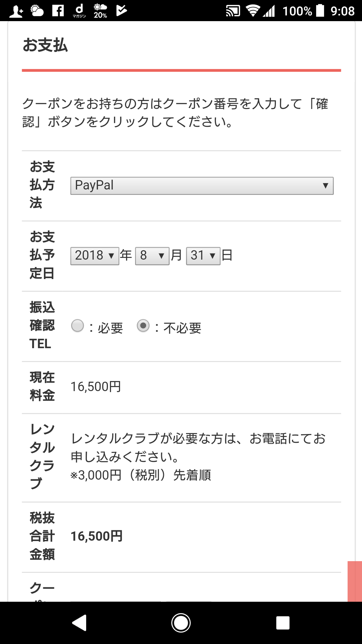Tap the d Magazine notification icon
The image size is (362, 644).
pyautogui.click(x=79, y=10)
